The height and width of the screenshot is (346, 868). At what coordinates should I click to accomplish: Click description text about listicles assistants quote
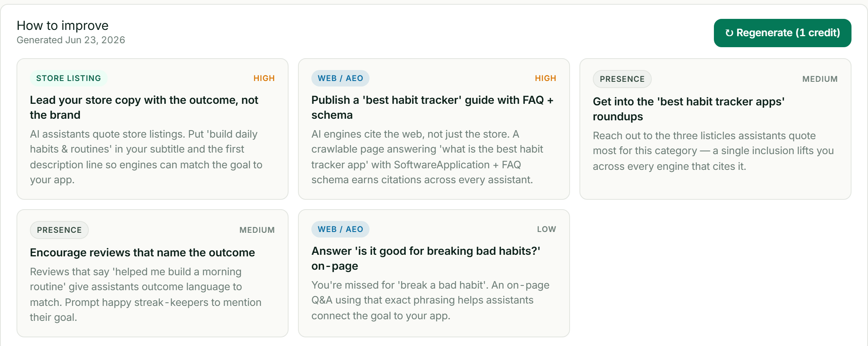coord(713,151)
